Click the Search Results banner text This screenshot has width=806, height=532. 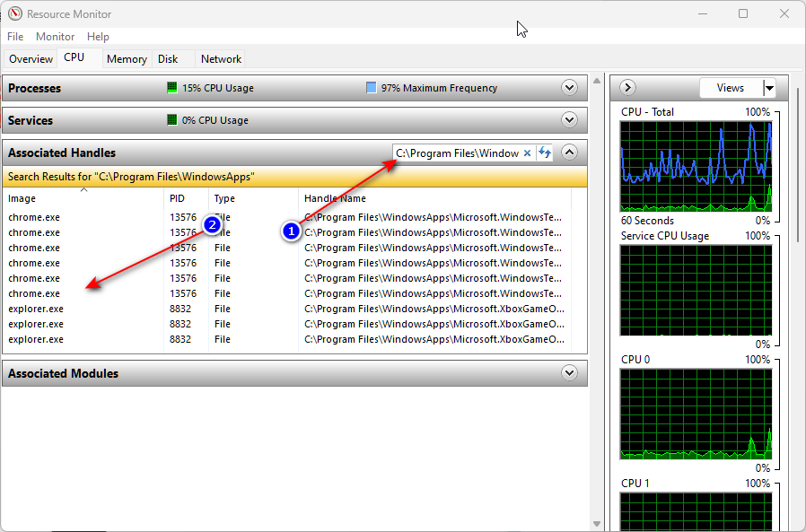[x=131, y=177]
